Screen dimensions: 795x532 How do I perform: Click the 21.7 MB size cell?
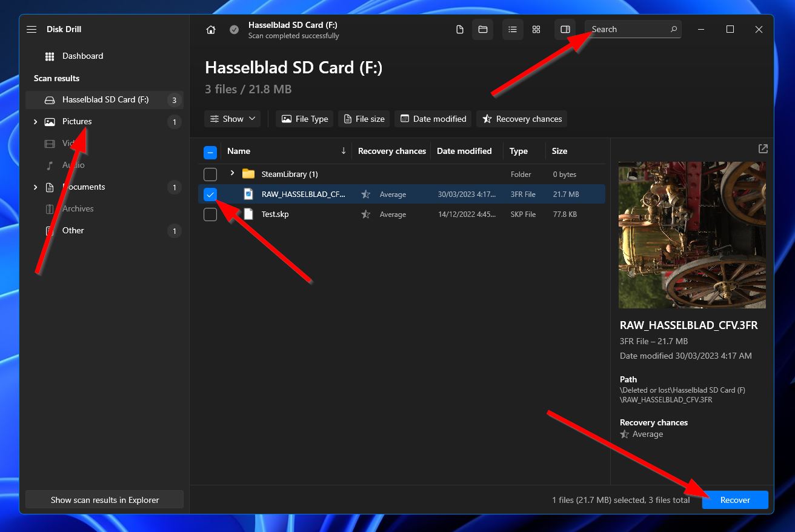566,195
